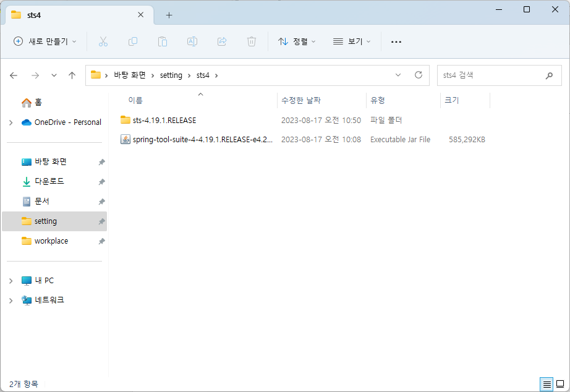
Task: Switch to details view in status bar
Action: [547, 384]
